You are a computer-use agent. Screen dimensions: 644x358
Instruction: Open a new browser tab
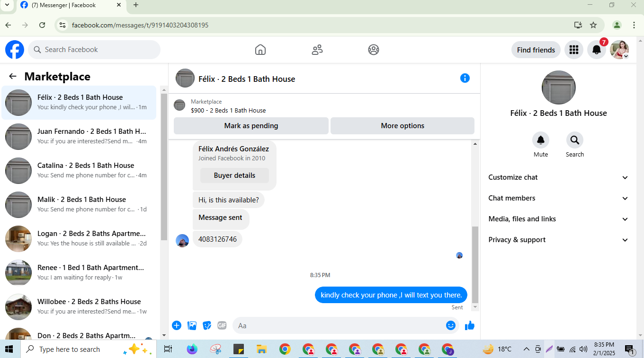tap(136, 5)
